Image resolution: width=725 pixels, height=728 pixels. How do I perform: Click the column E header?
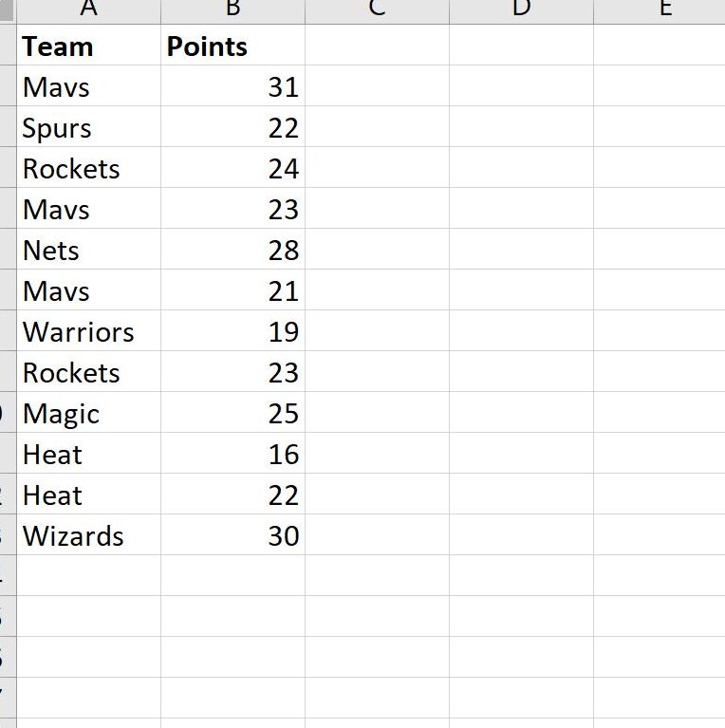(664, 9)
